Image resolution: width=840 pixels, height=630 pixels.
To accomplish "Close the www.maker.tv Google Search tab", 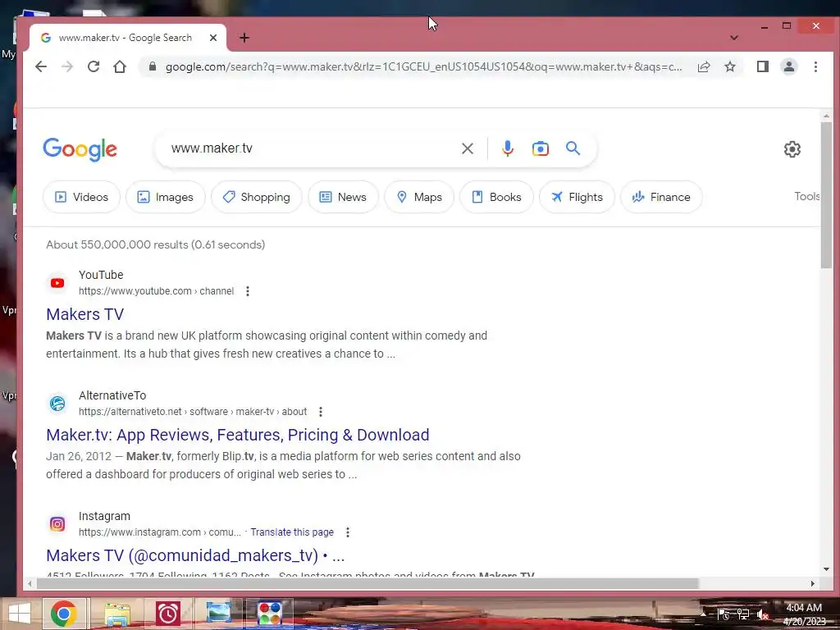I will [x=212, y=38].
